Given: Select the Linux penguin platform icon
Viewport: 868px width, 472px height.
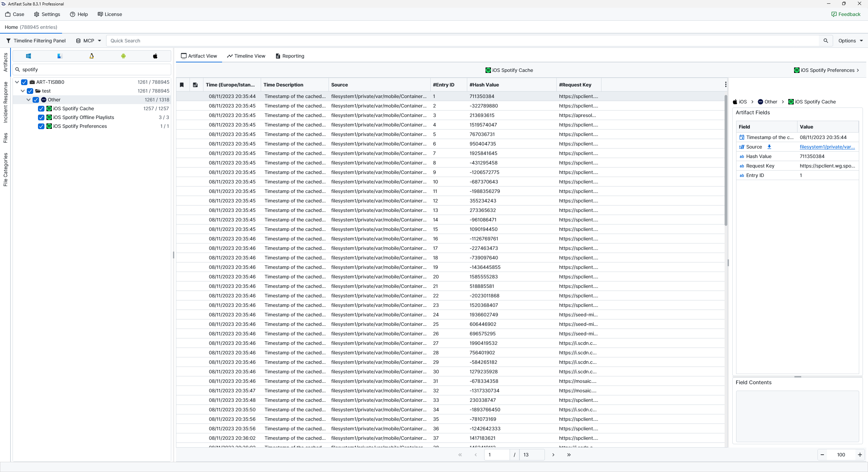Looking at the screenshot, I should (92, 56).
